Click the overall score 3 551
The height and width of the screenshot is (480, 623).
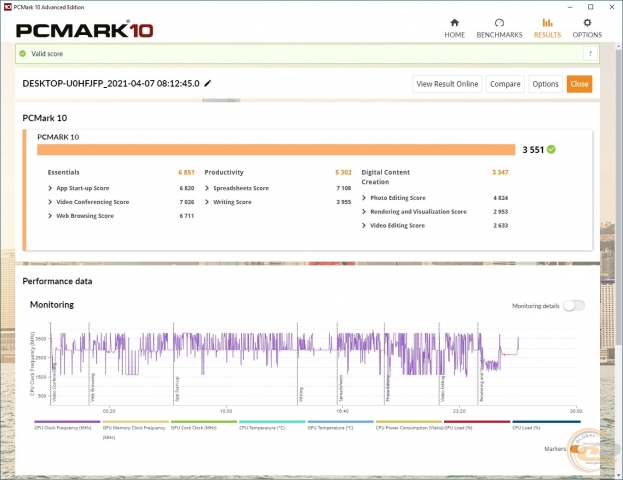click(533, 150)
